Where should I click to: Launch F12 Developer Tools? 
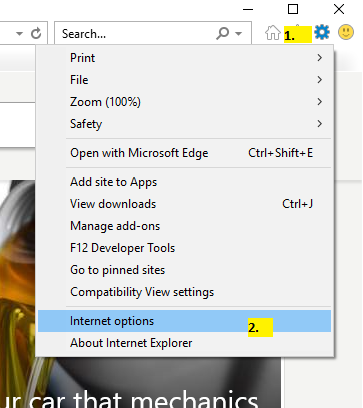(x=185, y=248)
